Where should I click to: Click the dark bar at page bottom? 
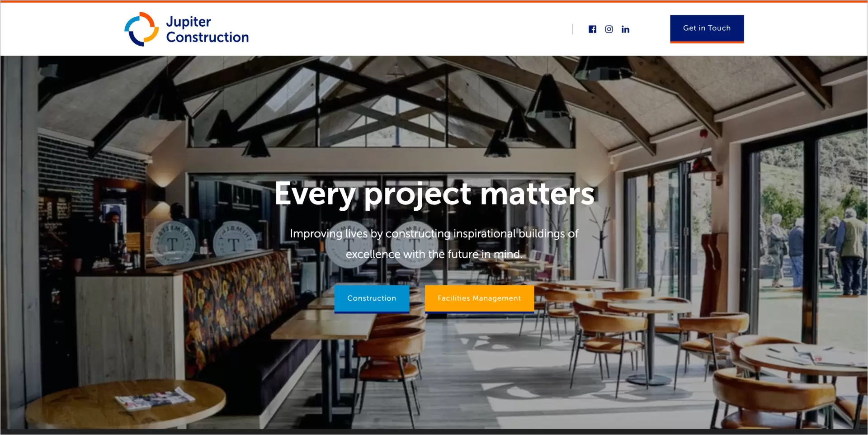click(434, 432)
